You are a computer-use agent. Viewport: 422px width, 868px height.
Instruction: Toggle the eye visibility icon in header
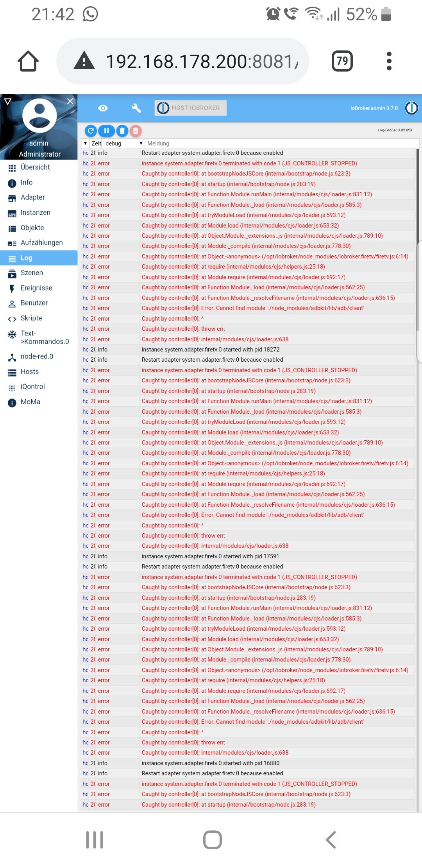coord(103,108)
